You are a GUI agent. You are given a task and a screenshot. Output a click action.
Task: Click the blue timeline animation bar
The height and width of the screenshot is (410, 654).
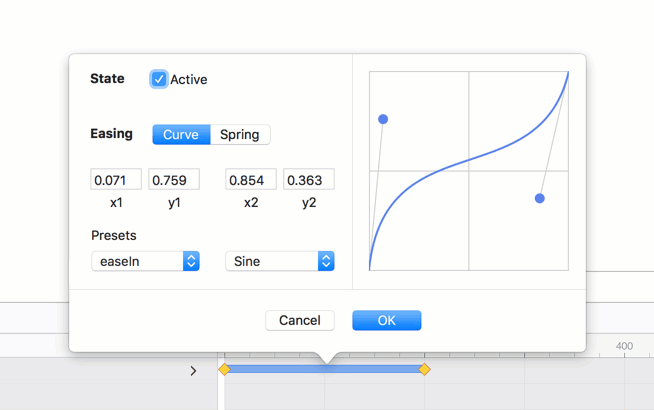point(324,370)
